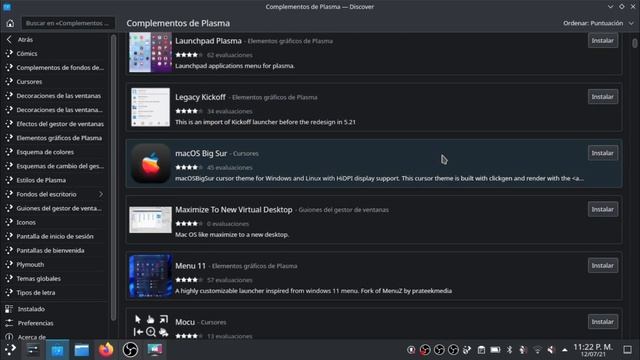This screenshot has height=360, width=640.
Task: Click the show desktop button
Action: point(627,350)
